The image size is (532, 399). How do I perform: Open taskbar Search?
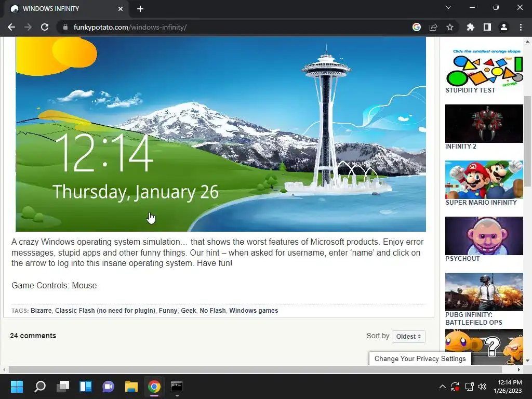coord(39,387)
